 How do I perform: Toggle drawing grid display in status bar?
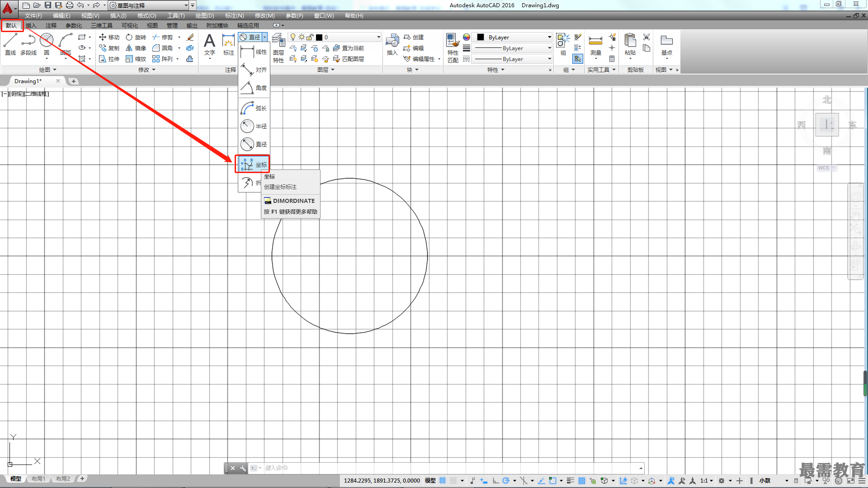443,481
